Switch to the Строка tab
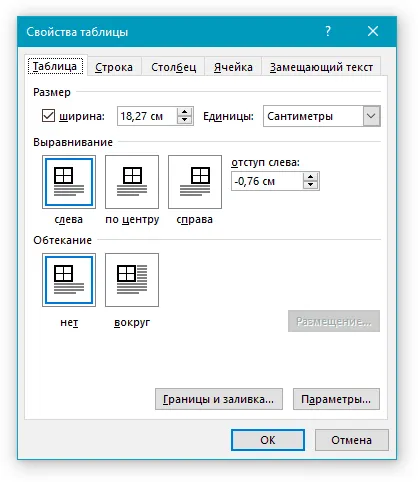 (x=114, y=67)
